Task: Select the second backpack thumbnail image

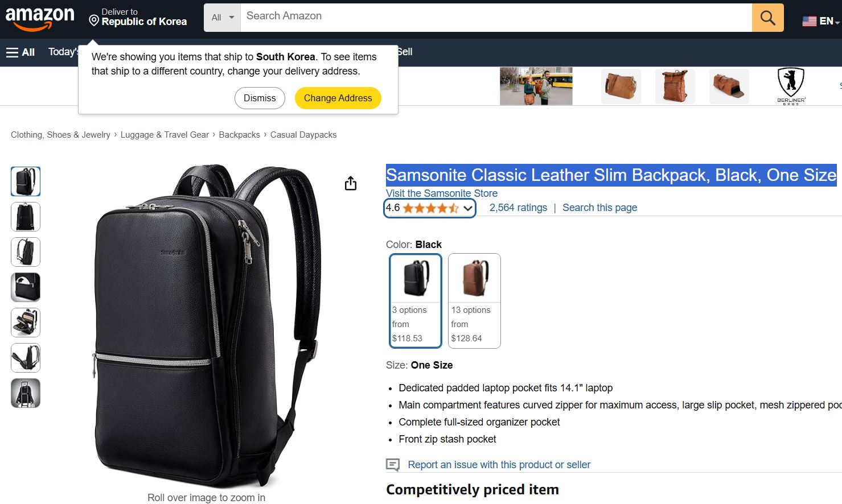Action: [x=26, y=217]
